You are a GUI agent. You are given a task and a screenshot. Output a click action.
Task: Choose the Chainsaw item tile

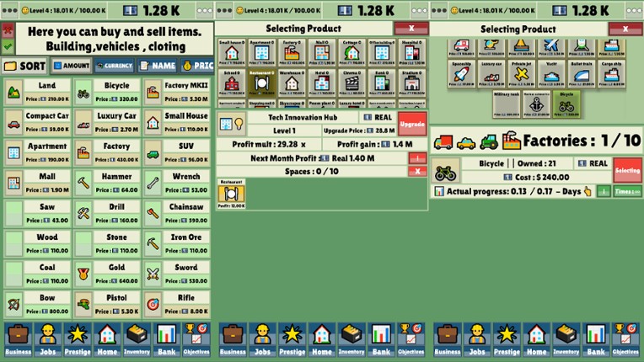click(x=176, y=212)
